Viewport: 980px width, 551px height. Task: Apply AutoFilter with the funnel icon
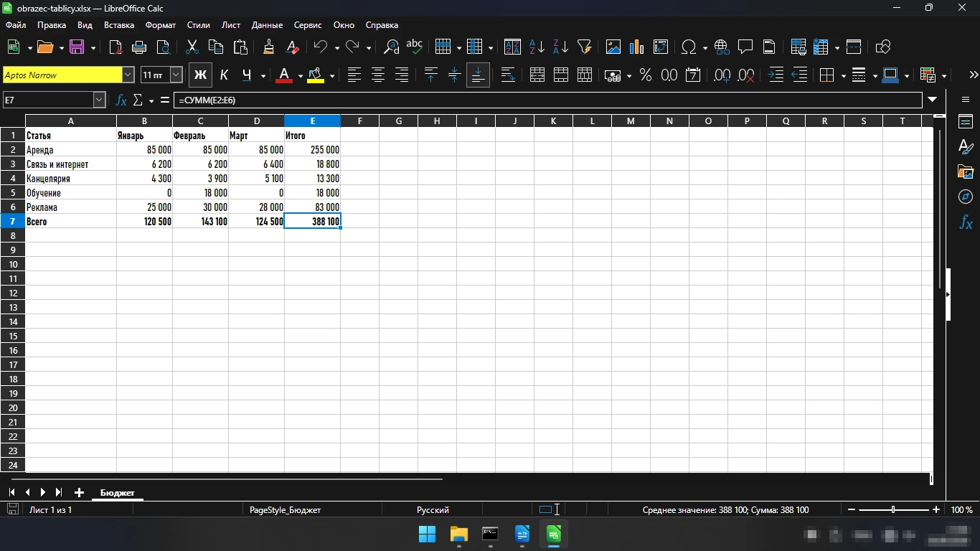584,47
